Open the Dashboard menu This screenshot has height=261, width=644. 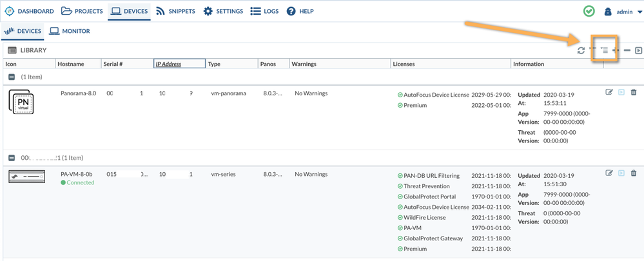pos(30,12)
